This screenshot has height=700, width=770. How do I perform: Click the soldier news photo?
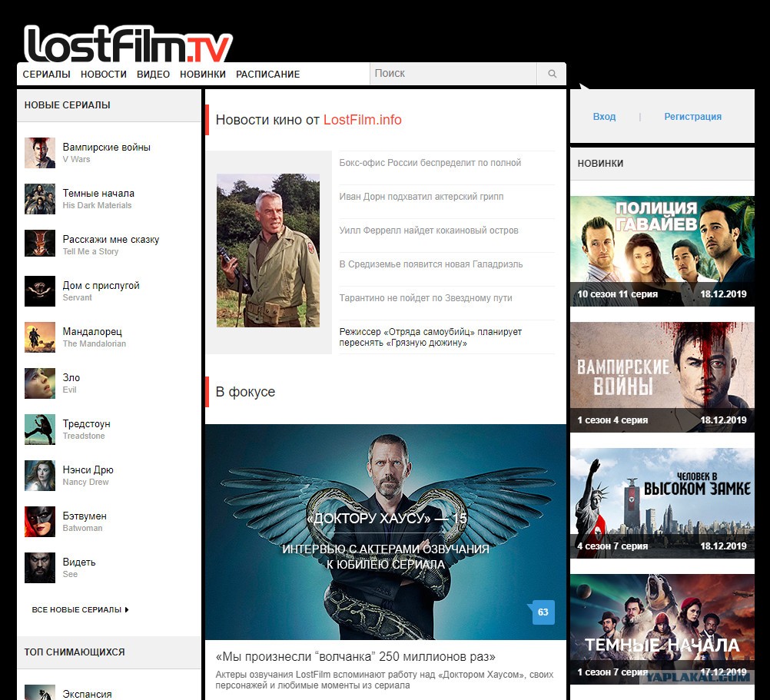pyautogui.click(x=268, y=250)
